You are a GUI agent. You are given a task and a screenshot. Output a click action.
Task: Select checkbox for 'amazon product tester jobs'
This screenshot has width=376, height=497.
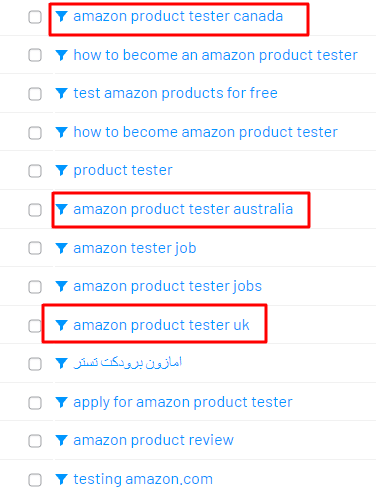pyautogui.click(x=35, y=287)
